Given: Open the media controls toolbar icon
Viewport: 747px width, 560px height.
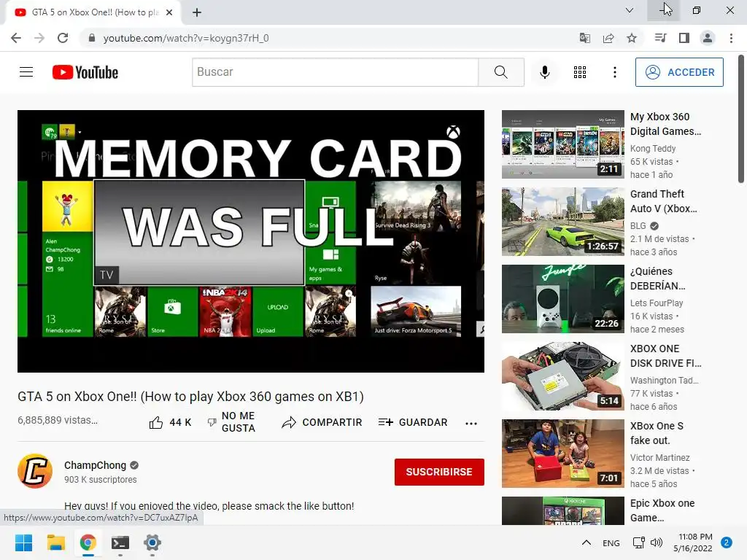Looking at the screenshot, I should (660, 38).
